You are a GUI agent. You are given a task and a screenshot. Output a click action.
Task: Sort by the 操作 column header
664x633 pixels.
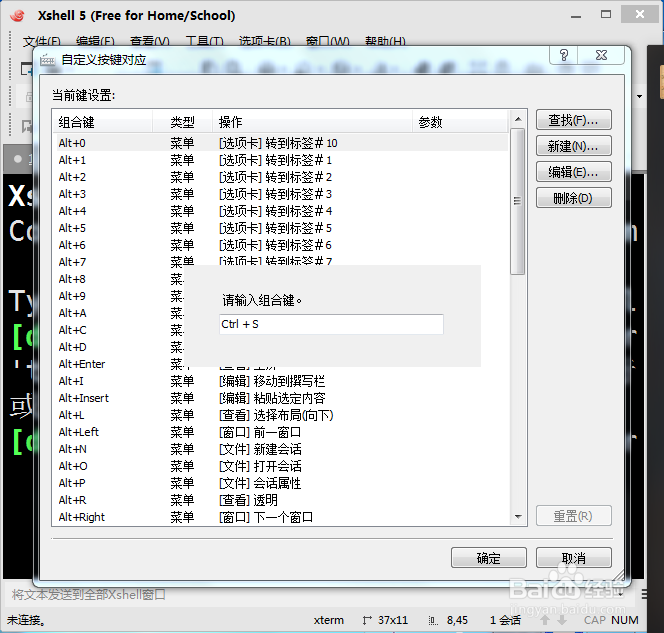(313, 122)
